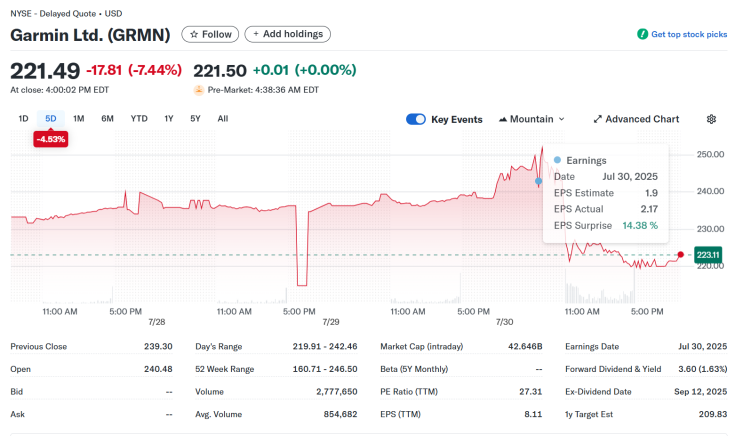
Task: Open the Get top stock picks link
Action: tap(689, 34)
